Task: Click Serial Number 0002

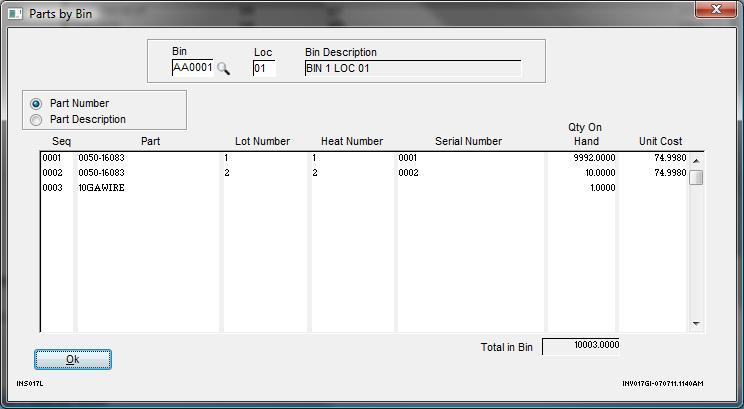Action: pos(408,173)
